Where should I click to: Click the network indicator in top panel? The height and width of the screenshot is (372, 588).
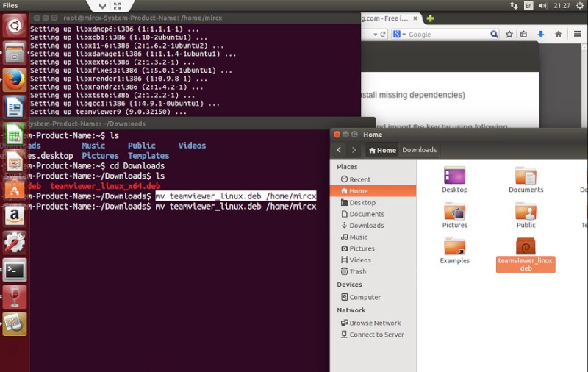pos(514,5)
